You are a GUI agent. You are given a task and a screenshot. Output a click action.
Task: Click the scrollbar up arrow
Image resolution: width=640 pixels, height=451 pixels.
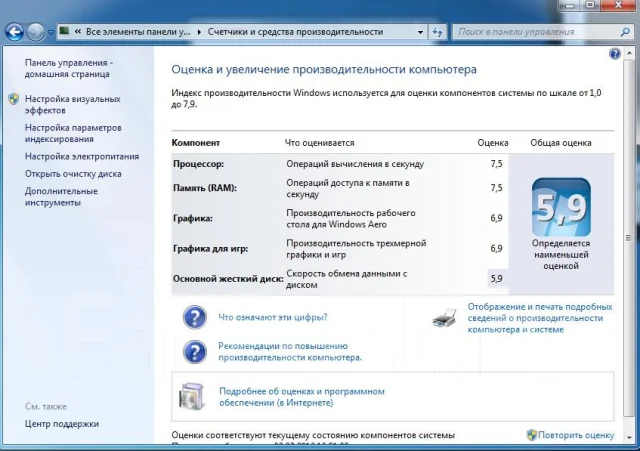point(629,52)
